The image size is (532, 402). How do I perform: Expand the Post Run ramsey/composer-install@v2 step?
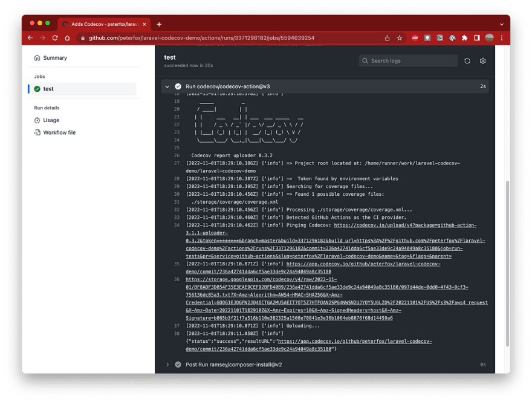pos(167,365)
